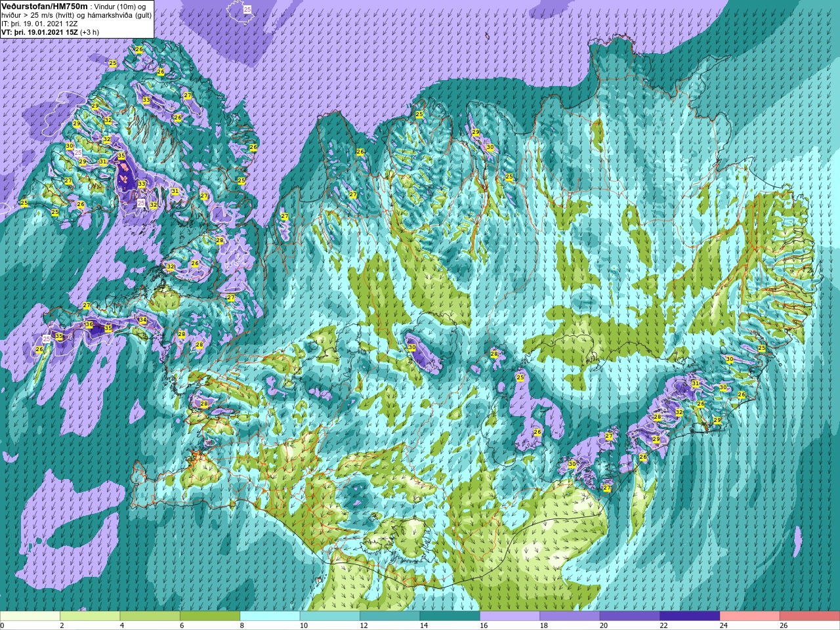840x630 pixels.
Task: Click the '(+3 h)' forecast offset text
Action: 90,32
